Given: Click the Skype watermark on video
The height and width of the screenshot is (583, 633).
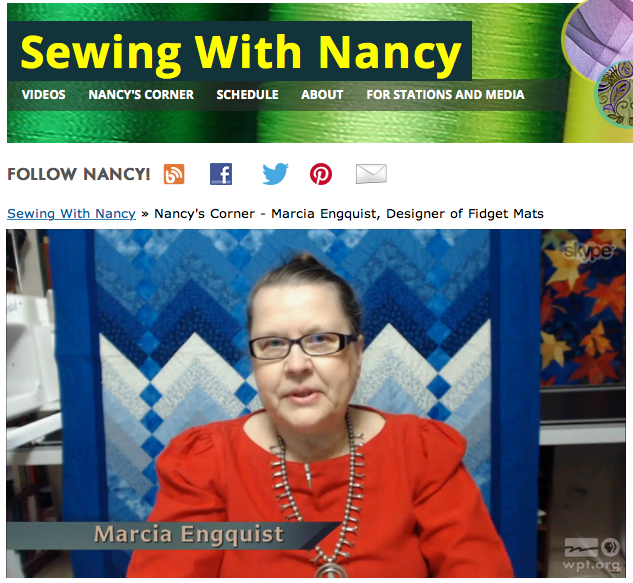Looking at the screenshot, I should click(x=589, y=252).
